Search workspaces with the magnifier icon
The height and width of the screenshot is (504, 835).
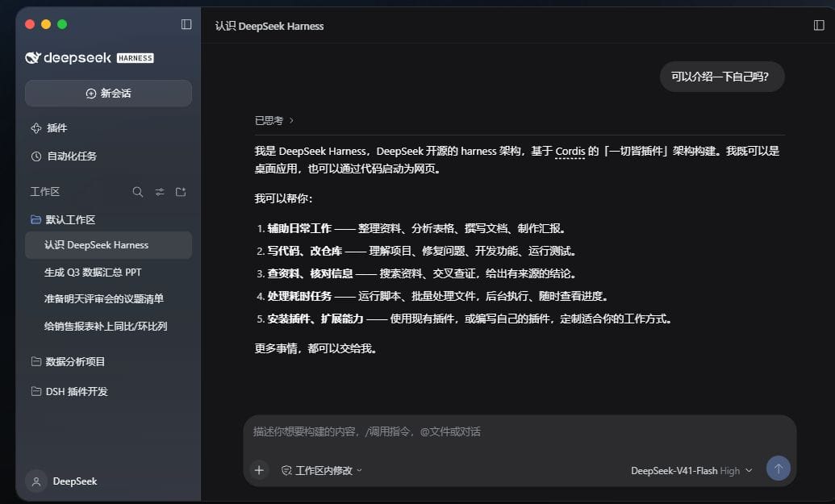point(137,192)
